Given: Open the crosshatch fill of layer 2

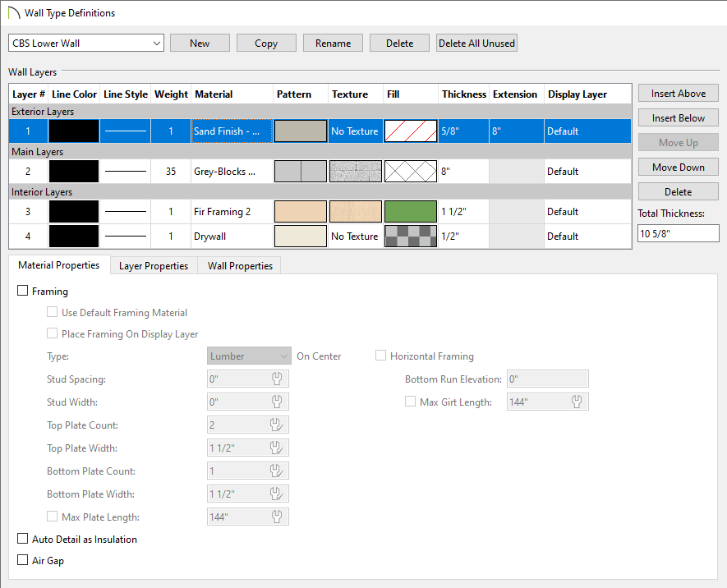Looking at the screenshot, I should 411,172.
